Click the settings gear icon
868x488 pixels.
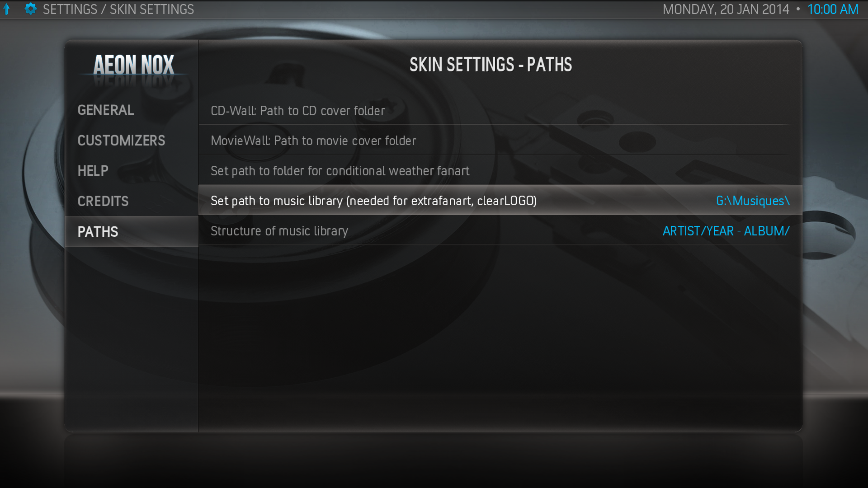click(30, 9)
